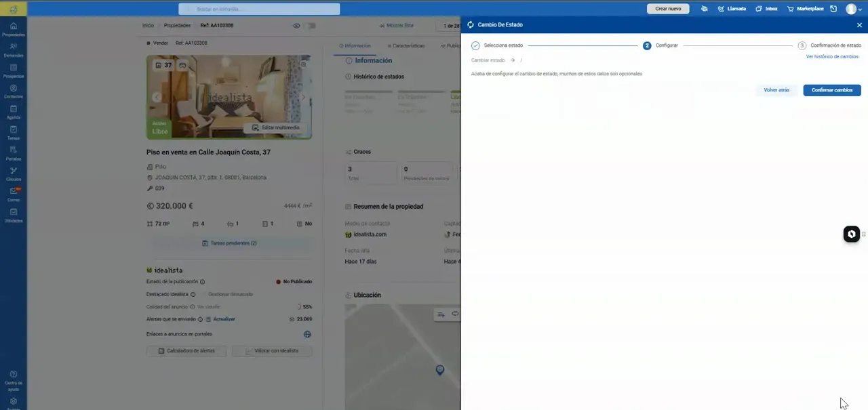Click the Llamada phone icon

[721, 9]
